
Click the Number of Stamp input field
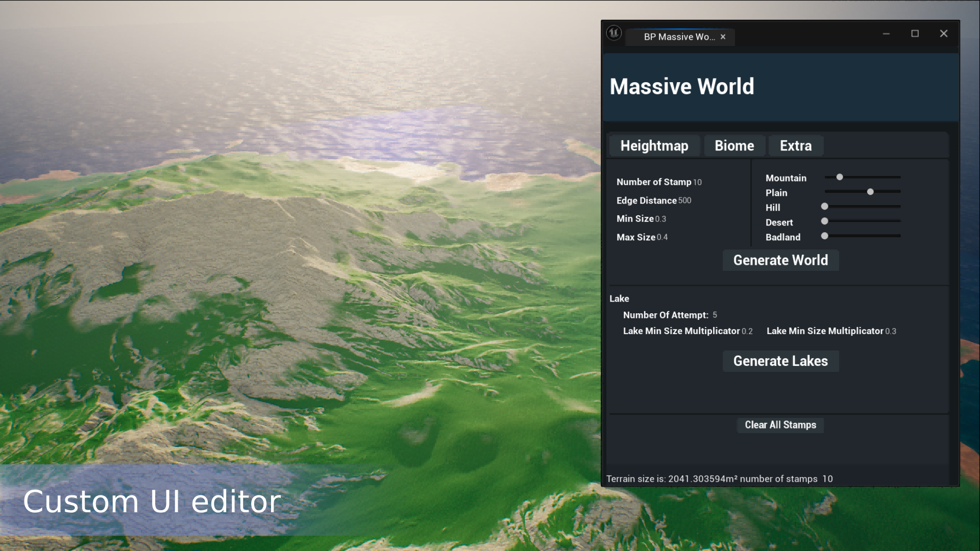click(698, 182)
